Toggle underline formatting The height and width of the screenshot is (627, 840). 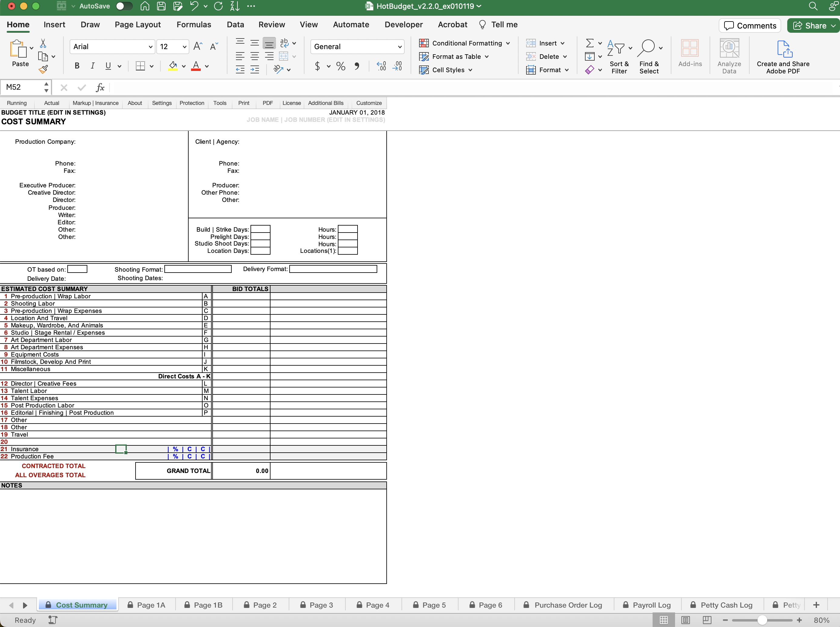tap(107, 66)
